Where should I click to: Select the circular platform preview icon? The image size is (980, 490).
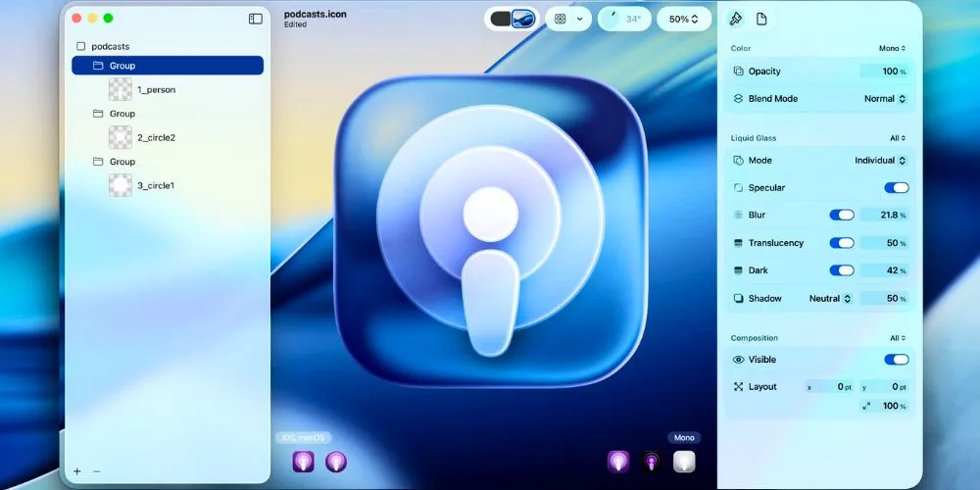pos(336,462)
